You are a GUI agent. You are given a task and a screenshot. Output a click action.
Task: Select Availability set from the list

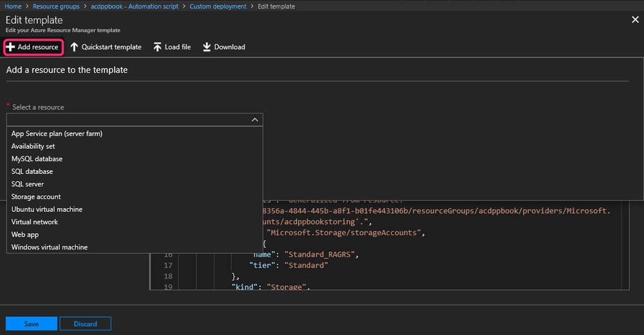click(x=33, y=146)
